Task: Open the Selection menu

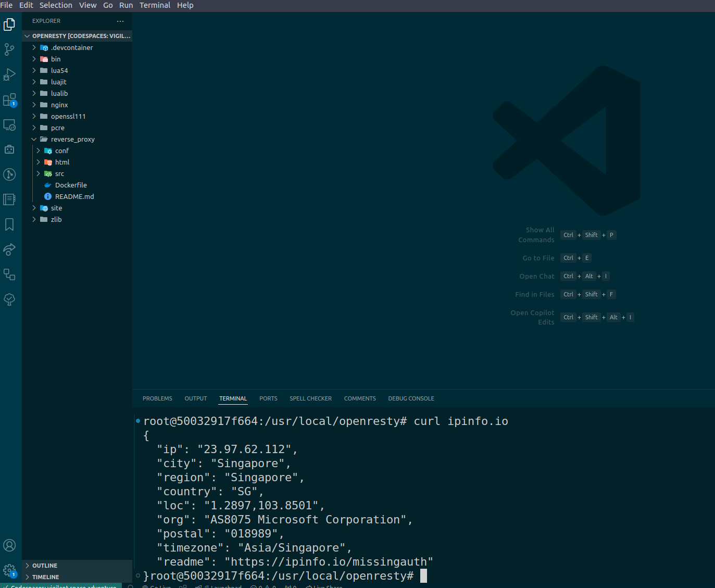Action: pos(56,5)
